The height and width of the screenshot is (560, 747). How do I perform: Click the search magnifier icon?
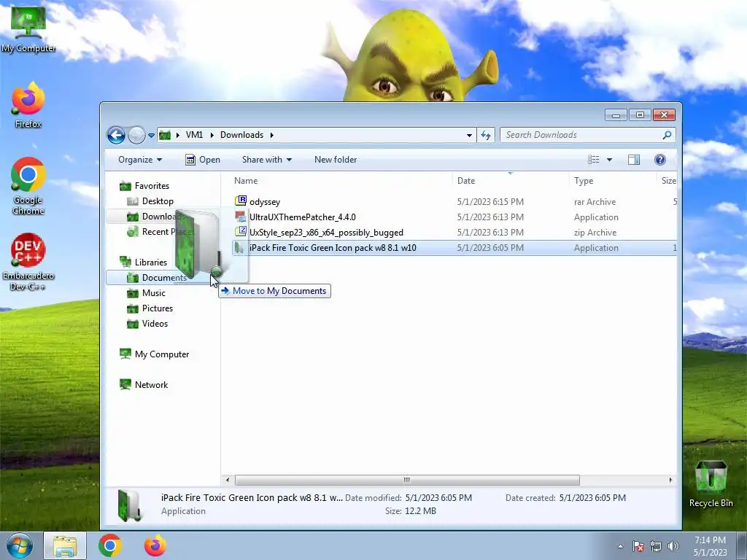tap(667, 135)
